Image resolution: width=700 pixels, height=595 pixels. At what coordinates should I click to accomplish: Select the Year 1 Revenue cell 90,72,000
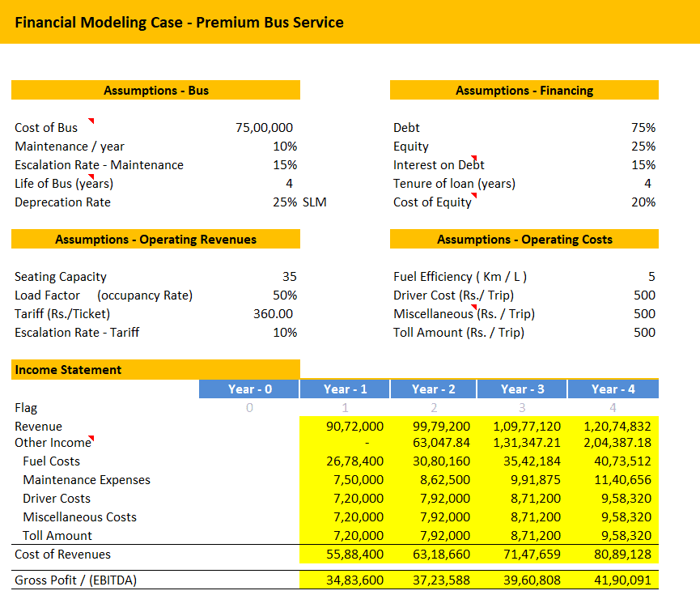coord(354,427)
